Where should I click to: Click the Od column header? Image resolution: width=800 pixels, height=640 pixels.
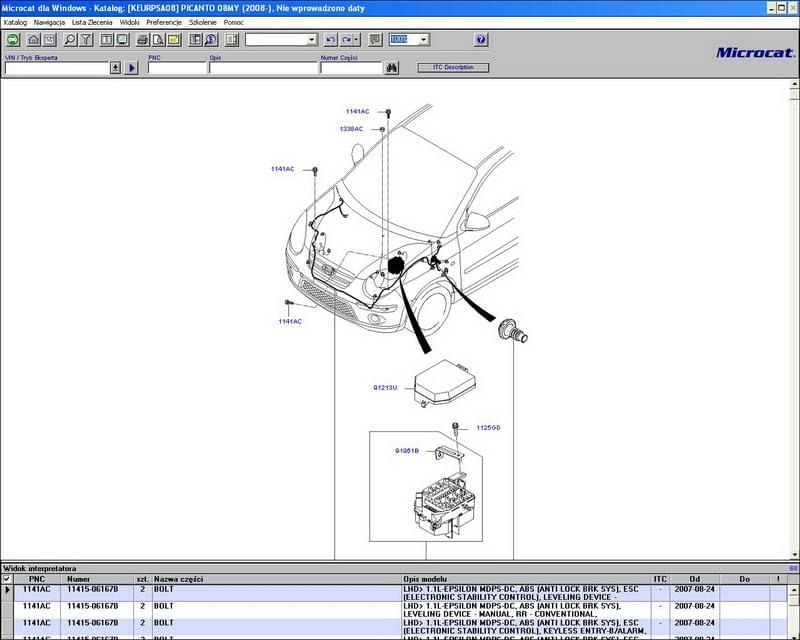point(694,579)
